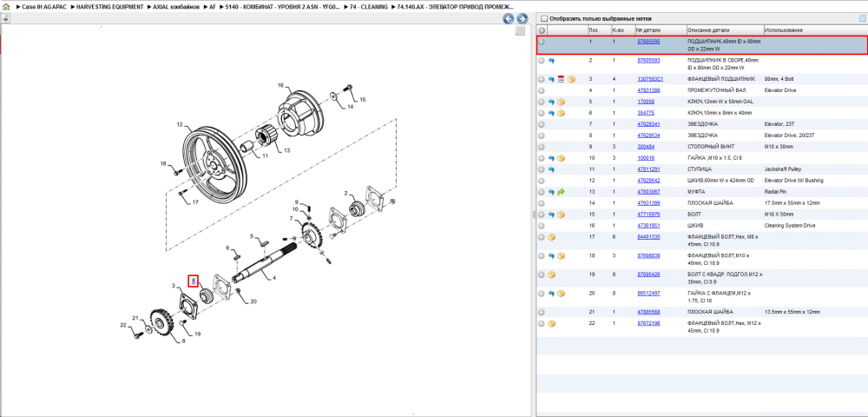Toggle show only selected labels checkbox
Viewport: 868px width, 417px height.
[543, 18]
